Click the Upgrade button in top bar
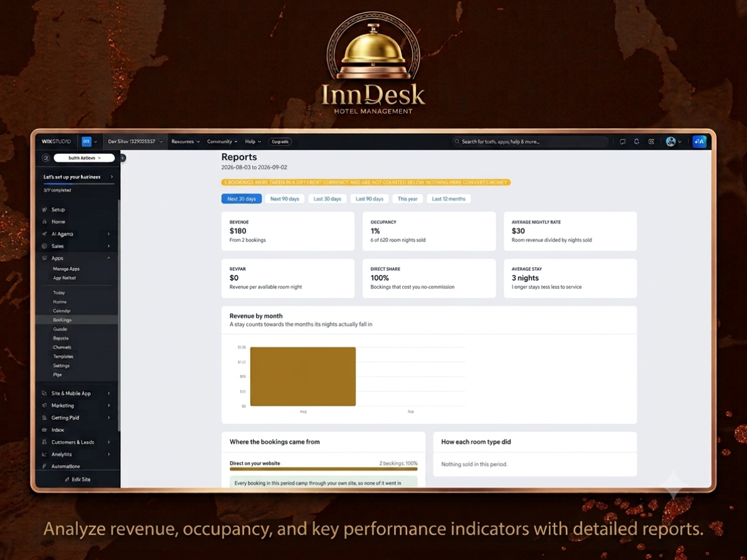 click(280, 142)
